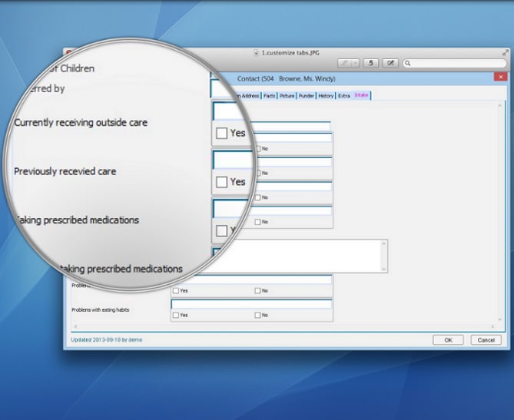
Task: Check No in row above eating habits
Action: point(257,290)
